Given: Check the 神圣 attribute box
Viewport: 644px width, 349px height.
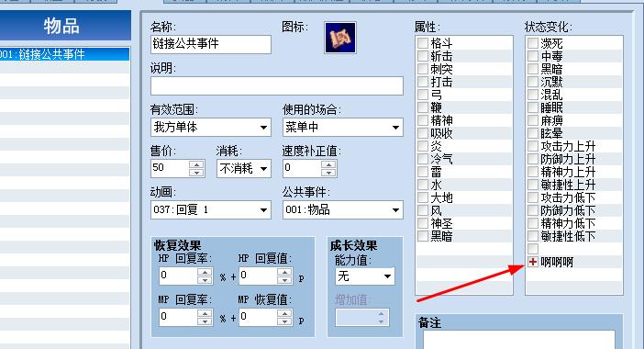Looking at the screenshot, I should [x=423, y=223].
